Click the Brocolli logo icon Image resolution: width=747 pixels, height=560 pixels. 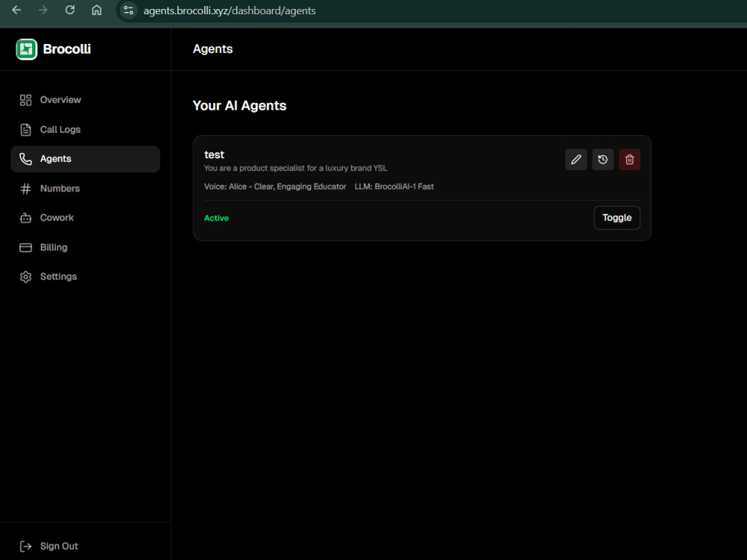pyautogui.click(x=26, y=49)
